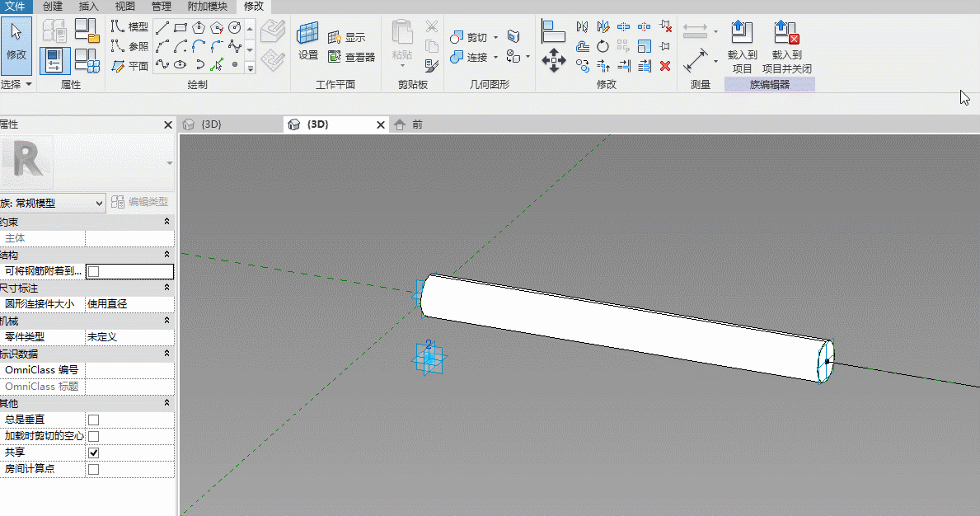
Task: Open the 族: 常规模型 type dropdown
Action: (52, 203)
